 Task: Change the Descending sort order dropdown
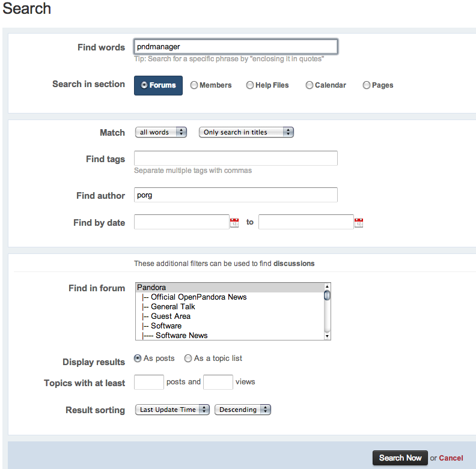[242, 410]
